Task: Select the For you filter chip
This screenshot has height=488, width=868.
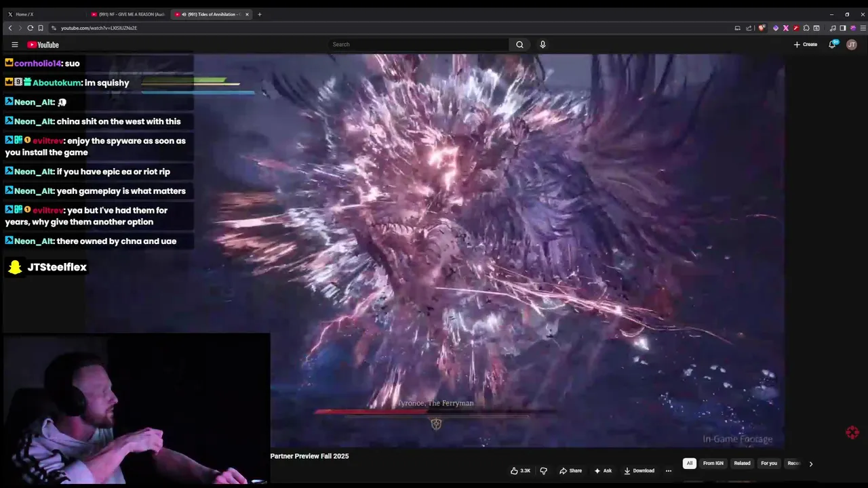Action: (768, 464)
